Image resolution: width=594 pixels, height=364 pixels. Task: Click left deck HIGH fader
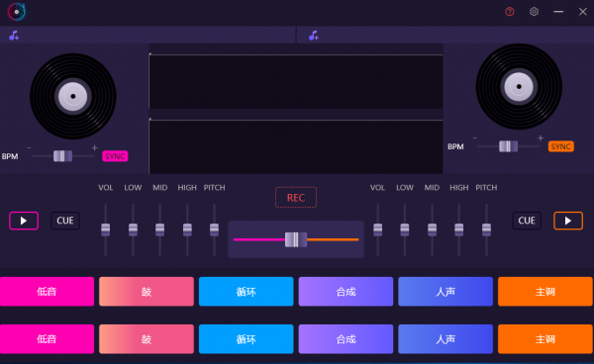coord(187,229)
